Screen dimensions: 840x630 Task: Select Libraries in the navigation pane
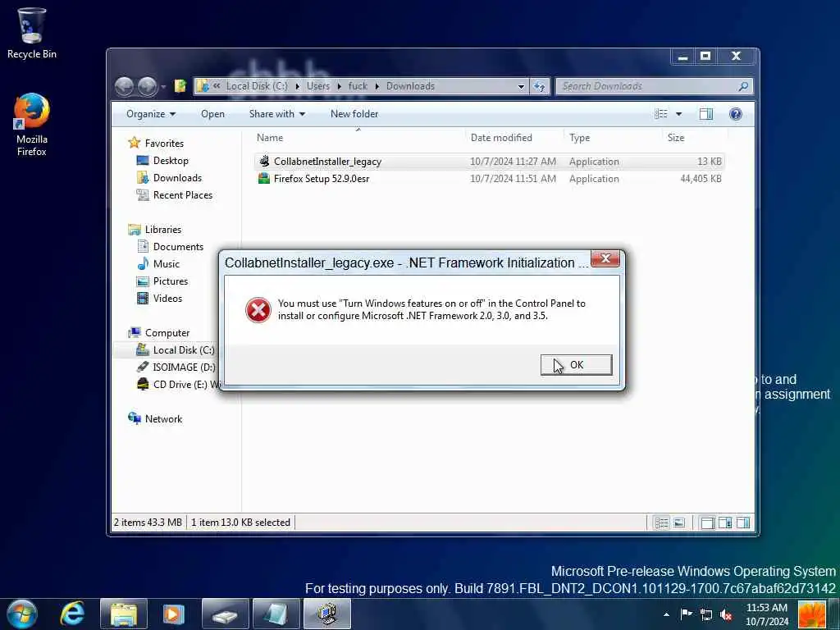163,230
